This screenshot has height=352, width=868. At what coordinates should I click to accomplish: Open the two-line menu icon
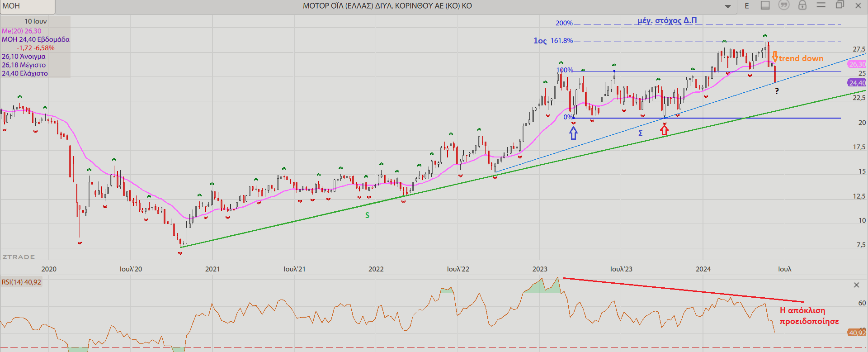tap(821, 5)
